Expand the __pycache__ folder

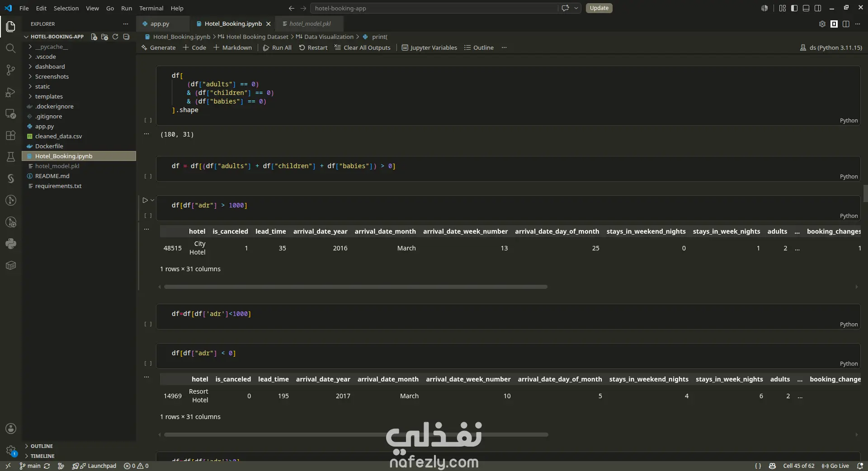pos(51,47)
